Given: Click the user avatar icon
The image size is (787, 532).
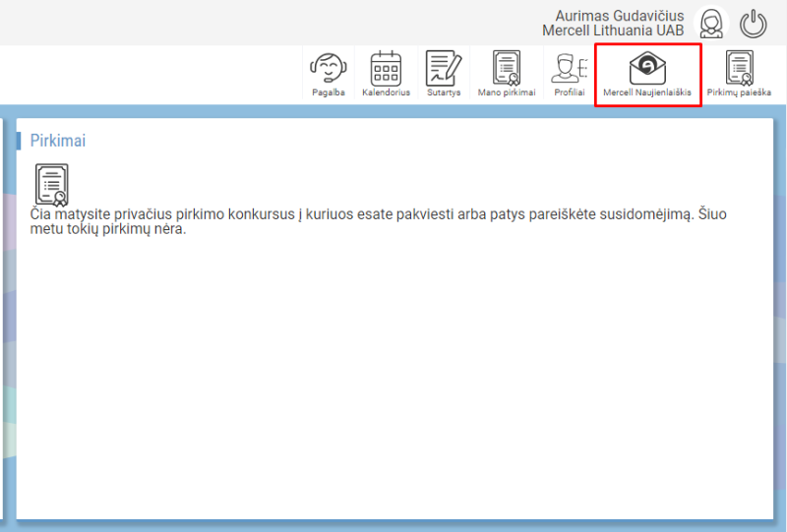Looking at the screenshot, I should (710, 24).
